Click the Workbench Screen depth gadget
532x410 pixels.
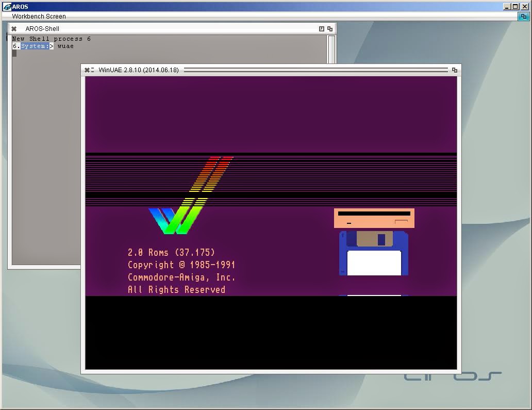(524, 17)
